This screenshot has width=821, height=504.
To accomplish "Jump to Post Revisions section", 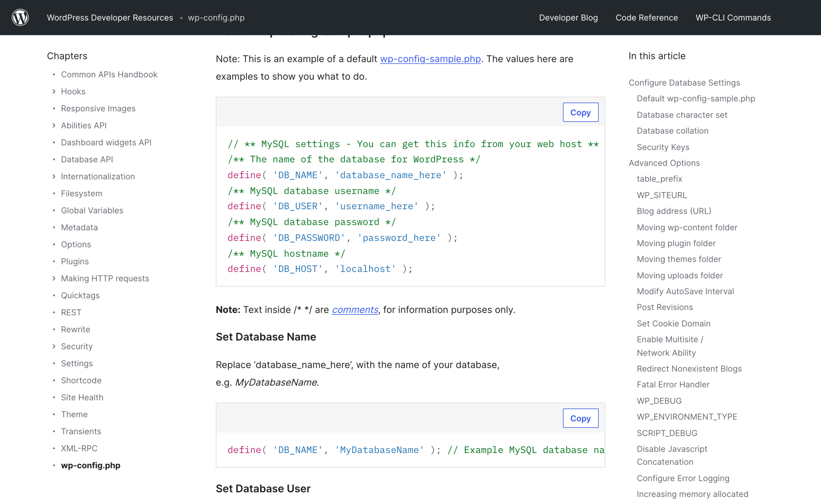I will tap(664, 307).
